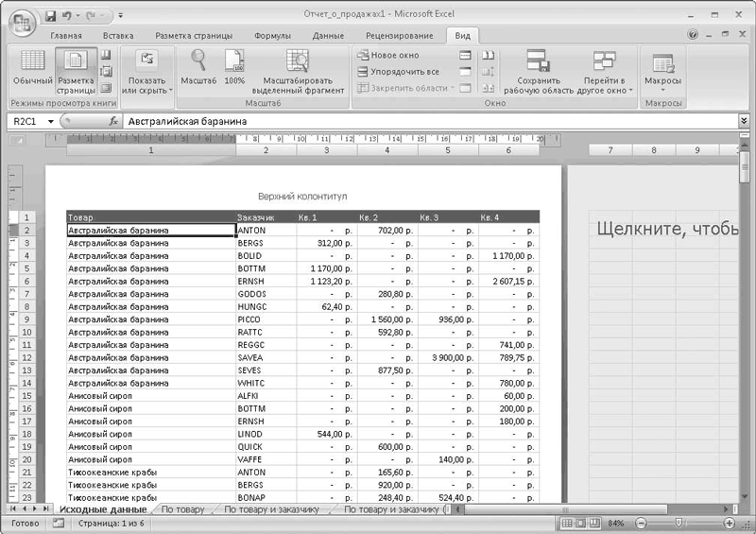Set zoom to 100% in the ribbon
The width and height of the screenshot is (756, 534).
pos(234,69)
